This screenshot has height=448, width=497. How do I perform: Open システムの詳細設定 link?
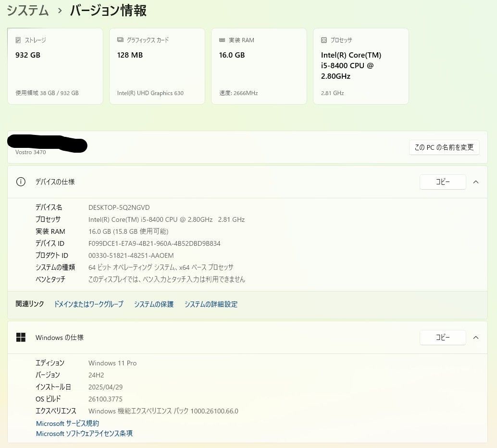tap(211, 304)
